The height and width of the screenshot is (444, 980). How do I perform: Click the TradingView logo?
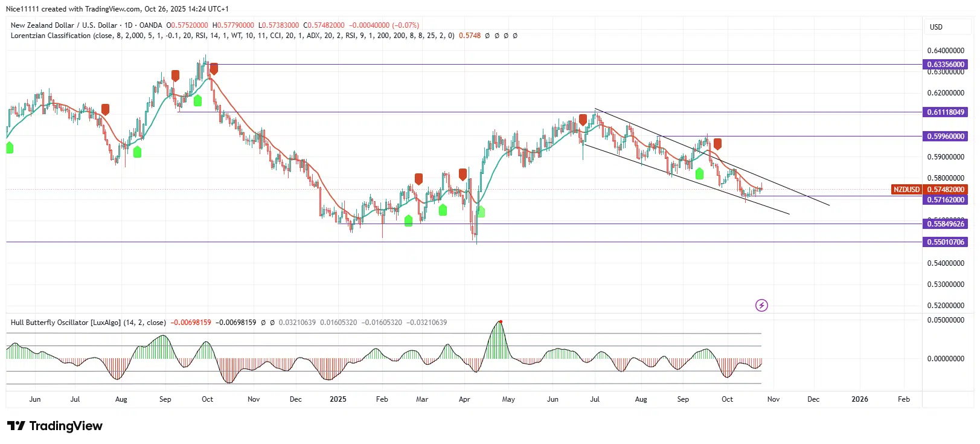tap(55, 426)
